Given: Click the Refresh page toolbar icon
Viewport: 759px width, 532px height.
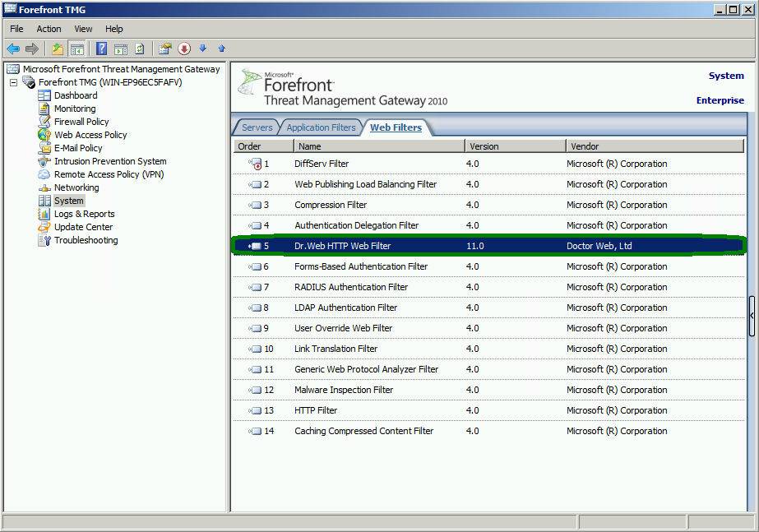Looking at the screenshot, I should (140, 49).
